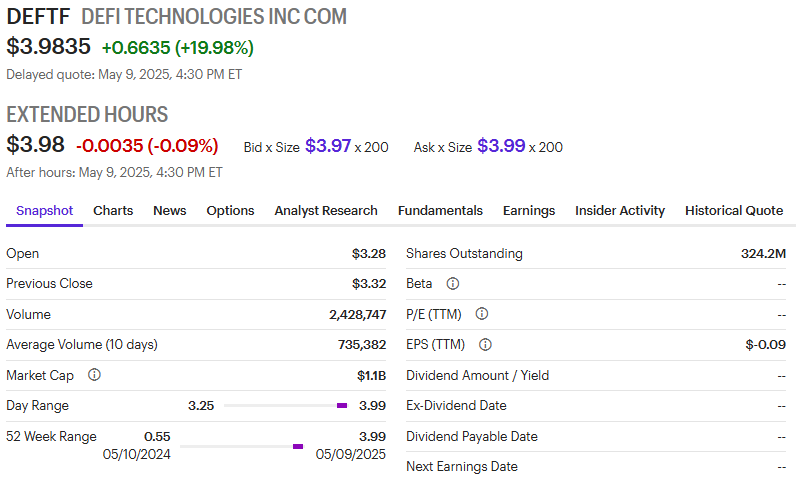Click the DEFI TECHNOLOGIES INC COM name
This screenshot has height=484, width=796.
214,17
